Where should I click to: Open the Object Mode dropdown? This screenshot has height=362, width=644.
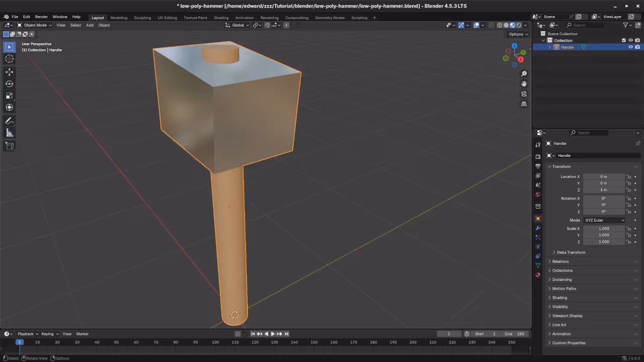[35, 25]
